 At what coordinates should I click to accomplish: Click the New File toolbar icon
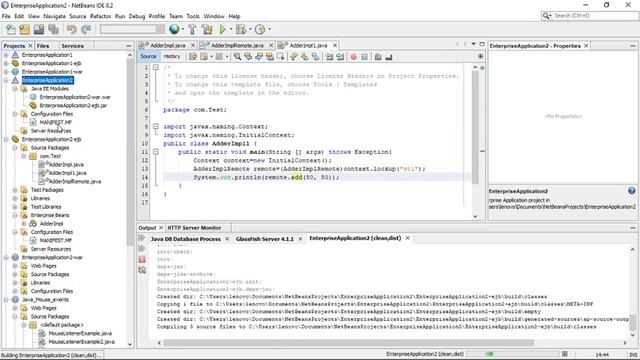[11, 29]
